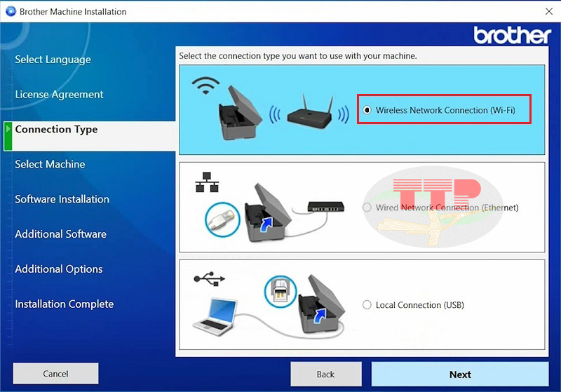Select the License Agreement step
561x392 pixels.
pyautogui.click(x=59, y=95)
